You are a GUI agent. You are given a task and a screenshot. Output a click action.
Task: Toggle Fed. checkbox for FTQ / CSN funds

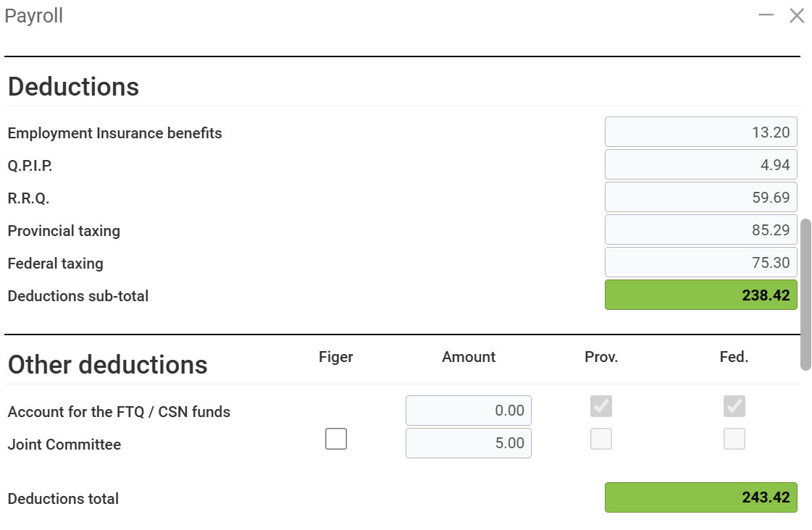coord(734,407)
